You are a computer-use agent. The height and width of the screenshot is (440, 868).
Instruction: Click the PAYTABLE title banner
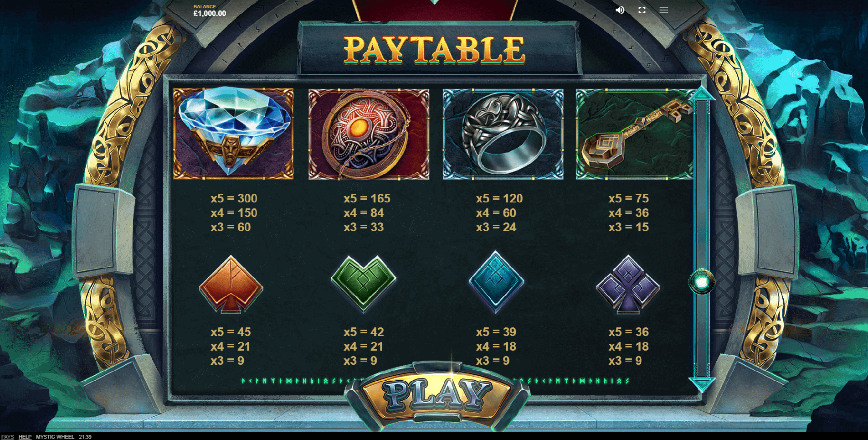click(x=434, y=49)
